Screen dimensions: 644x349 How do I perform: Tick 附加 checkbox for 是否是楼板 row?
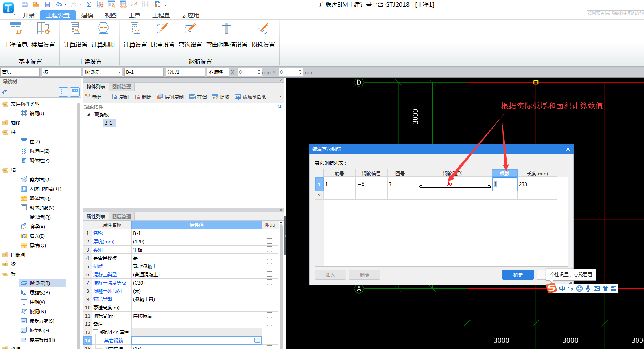coord(269,257)
